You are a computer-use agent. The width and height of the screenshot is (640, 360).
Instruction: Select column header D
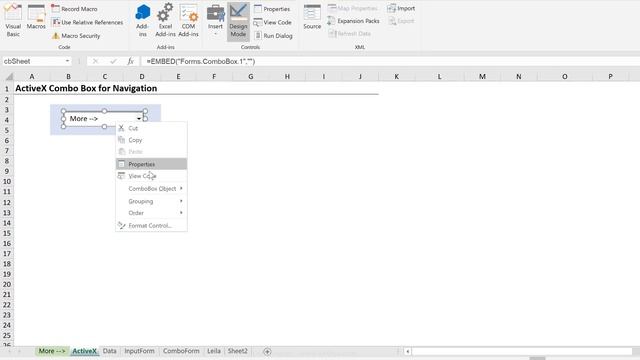(142, 76)
